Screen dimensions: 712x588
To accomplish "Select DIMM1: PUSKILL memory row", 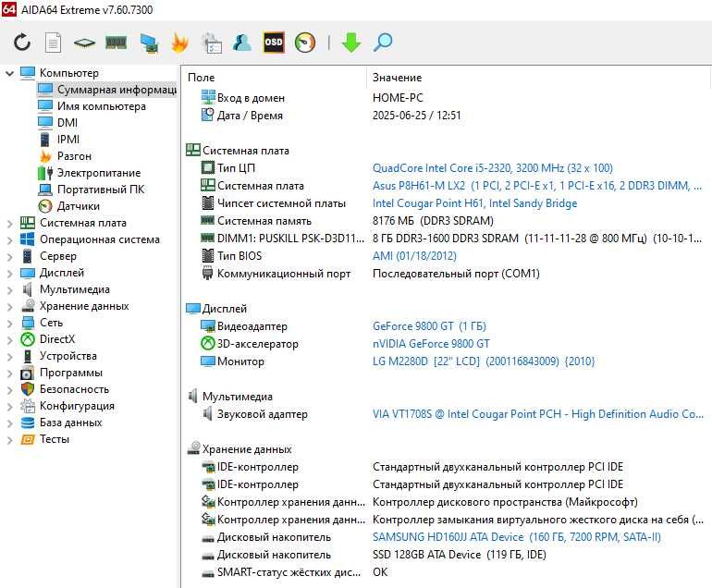I will [x=445, y=239].
